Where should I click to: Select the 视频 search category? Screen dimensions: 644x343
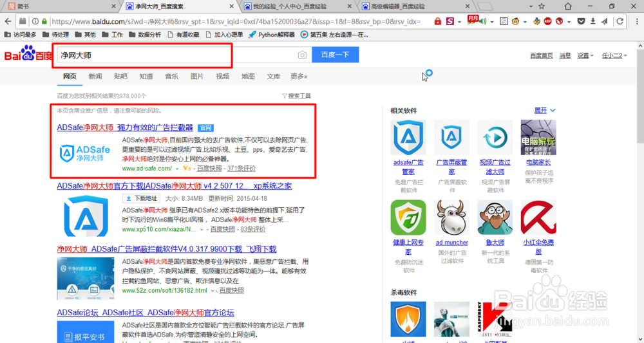(x=223, y=77)
